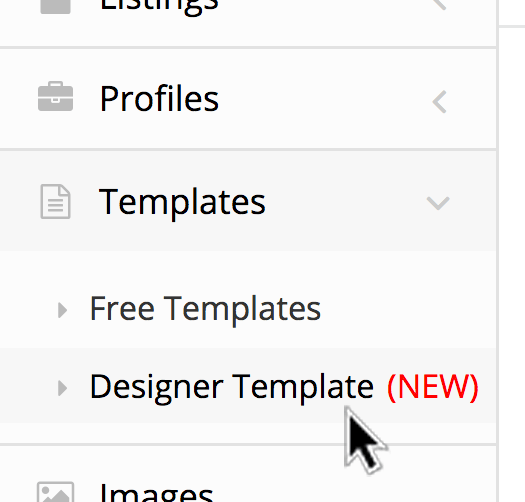Open the Images menu label
This screenshot has height=502, width=525.
157,492
